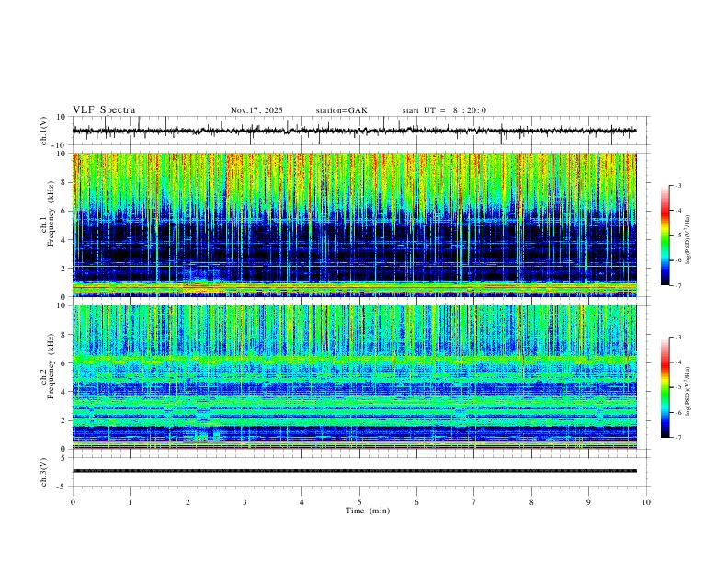Click the ch.1(V) waveform trace panel
Image resolution: width=728 pixels, height=563 pixels.
point(360,131)
